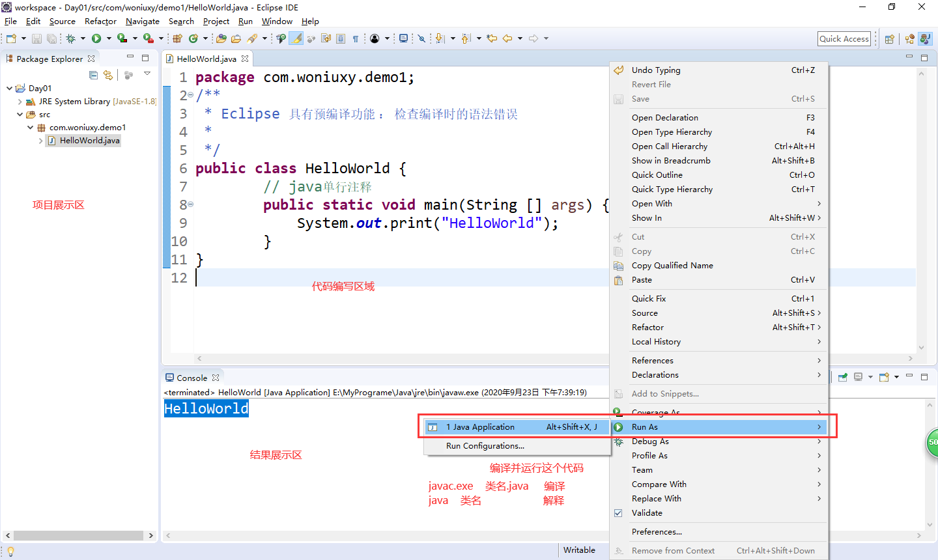Open Package Explorer View Menu triangle
Image resolution: width=938 pixels, height=560 pixels.
point(147,74)
